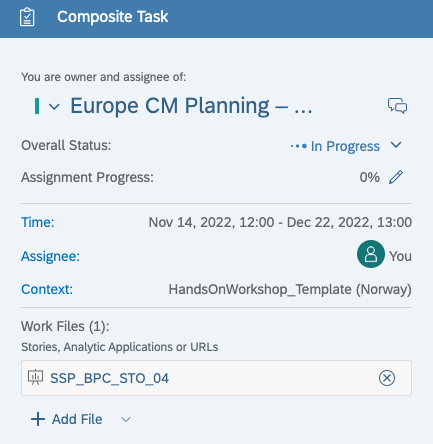Open the Overall Status dropdown arrow
Viewport: 433px width, 444px height.
pyautogui.click(x=396, y=145)
